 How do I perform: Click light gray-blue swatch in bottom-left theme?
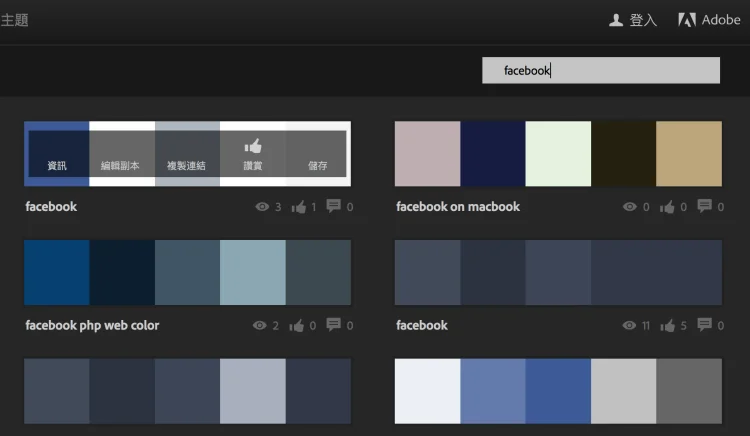coord(253,391)
